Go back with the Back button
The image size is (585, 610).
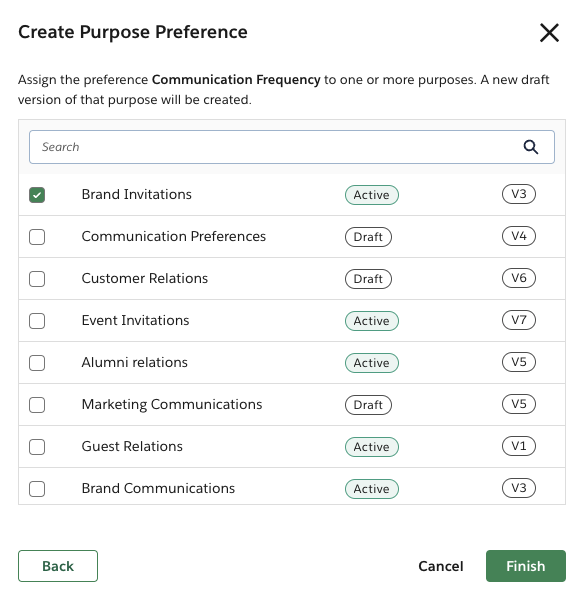pyautogui.click(x=58, y=566)
